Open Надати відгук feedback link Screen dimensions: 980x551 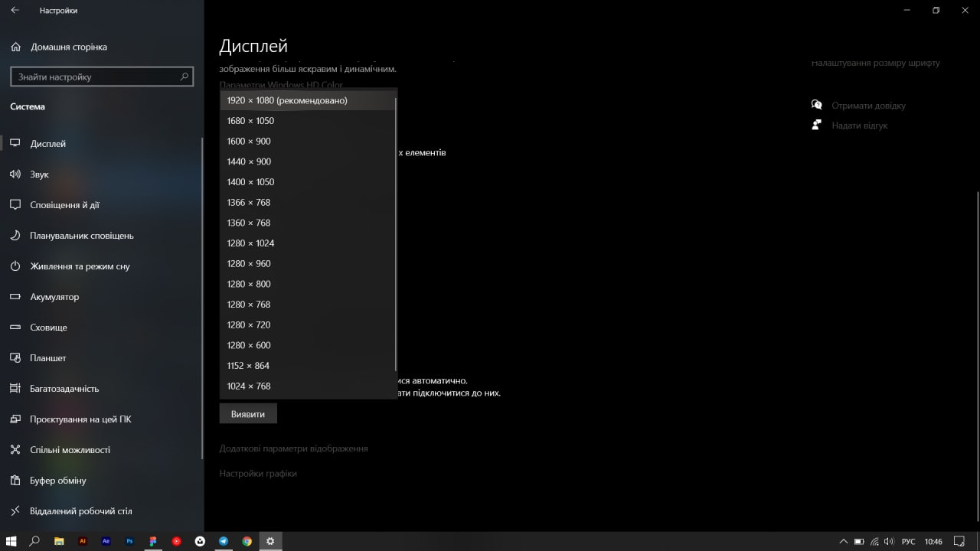pos(860,126)
